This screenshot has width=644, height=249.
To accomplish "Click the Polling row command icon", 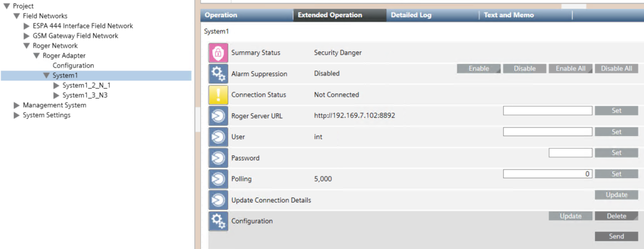I will (218, 179).
